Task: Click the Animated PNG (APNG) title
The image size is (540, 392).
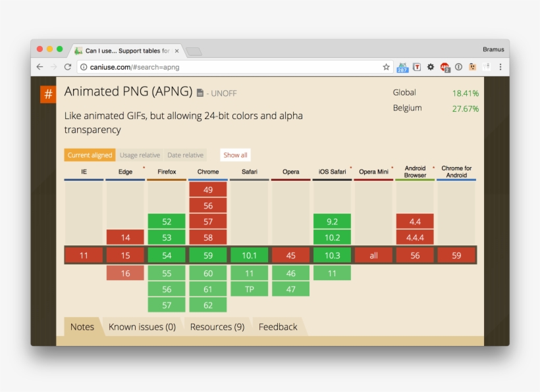Action: pyautogui.click(x=128, y=91)
